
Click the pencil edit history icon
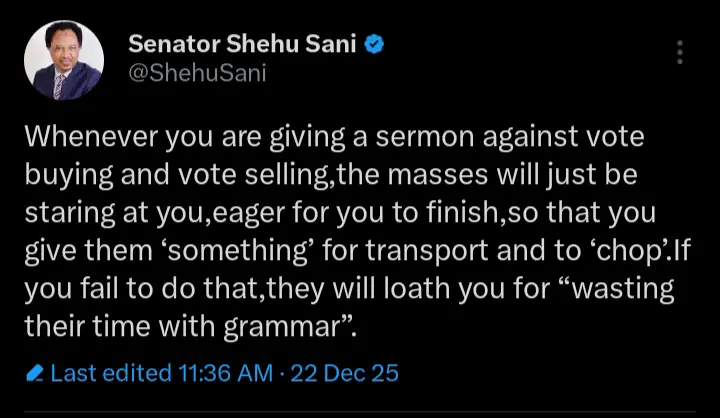[35, 374]
